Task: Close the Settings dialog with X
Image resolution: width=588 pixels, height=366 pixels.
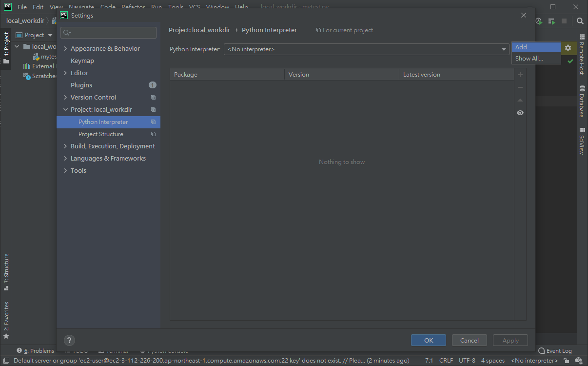Action: (x=524, y=15)
